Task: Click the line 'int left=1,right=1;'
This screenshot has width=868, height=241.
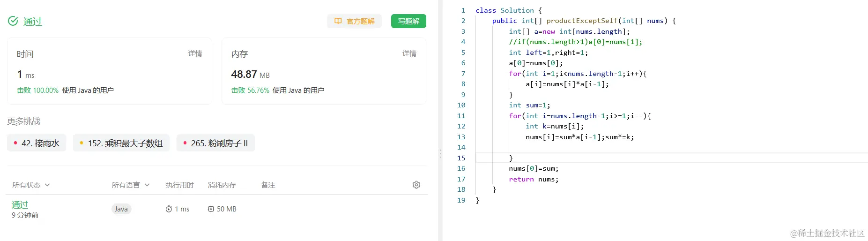Action: tap(548, 53)
